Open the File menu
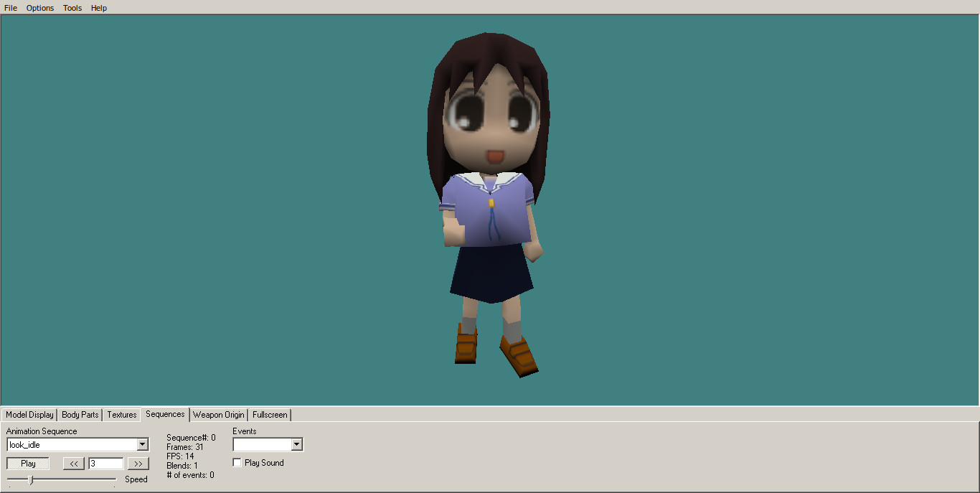 coord(11,8)
